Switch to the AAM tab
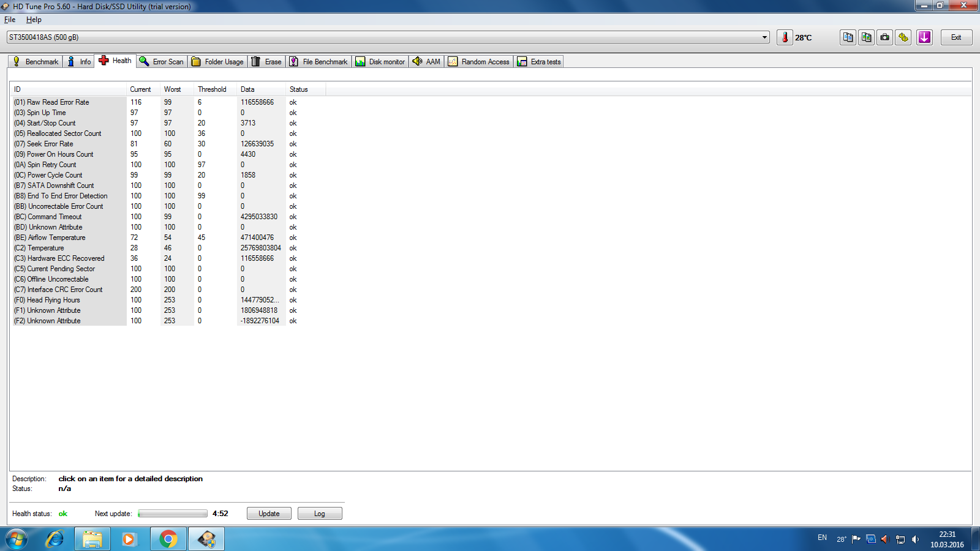This screenshot has width=980, height=551. tap(426, 62)
